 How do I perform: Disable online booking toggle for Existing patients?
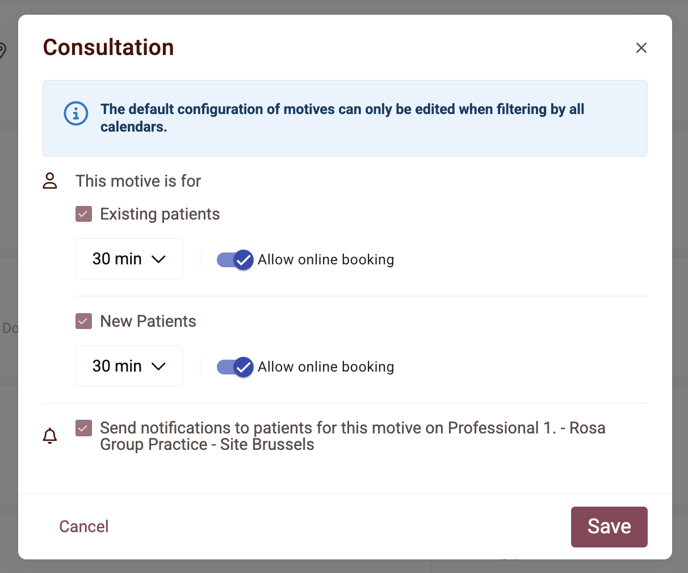[x=235, y=260]
